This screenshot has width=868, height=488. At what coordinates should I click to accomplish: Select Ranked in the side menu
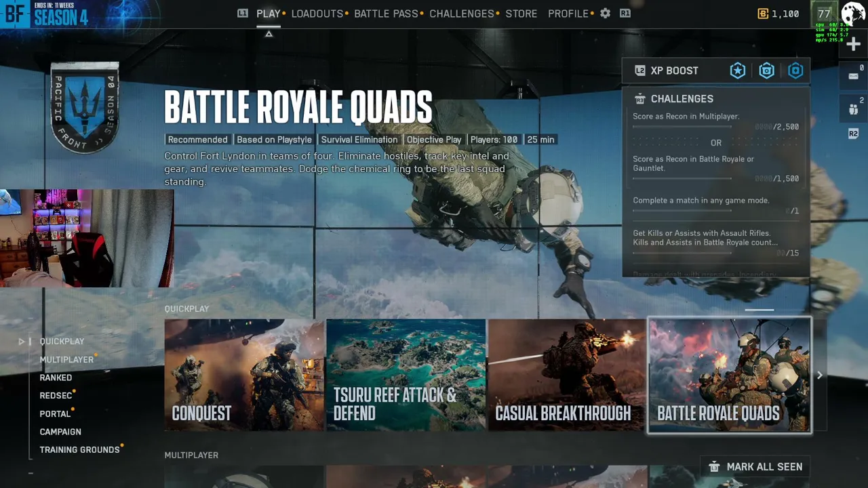tap(56, 378)
